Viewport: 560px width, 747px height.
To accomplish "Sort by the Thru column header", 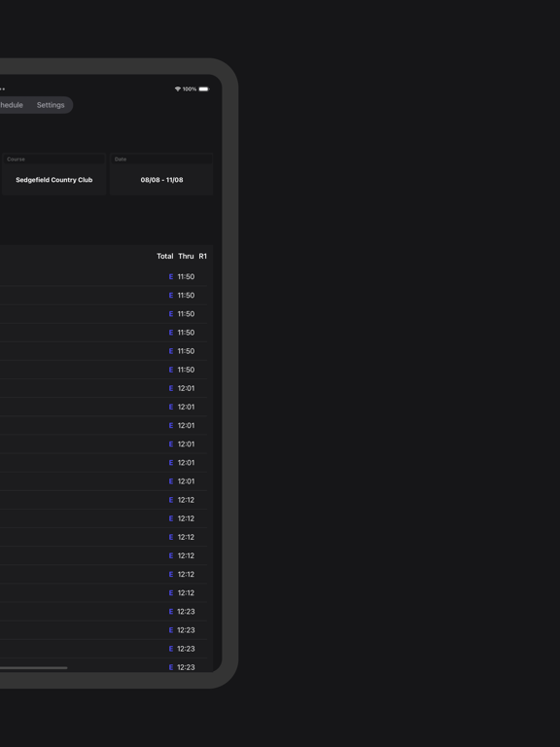I will 186,257.
